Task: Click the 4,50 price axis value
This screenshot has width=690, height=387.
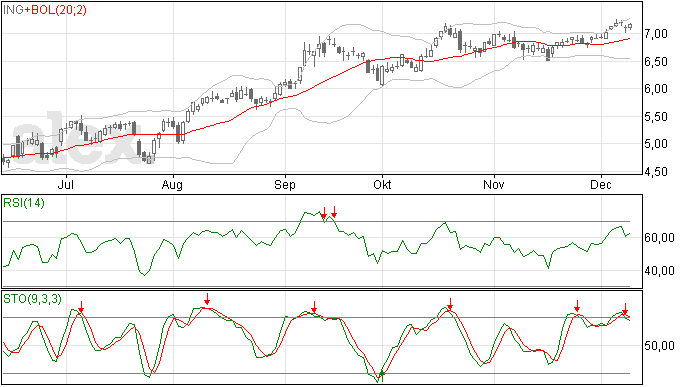Action: coord(656,172)
